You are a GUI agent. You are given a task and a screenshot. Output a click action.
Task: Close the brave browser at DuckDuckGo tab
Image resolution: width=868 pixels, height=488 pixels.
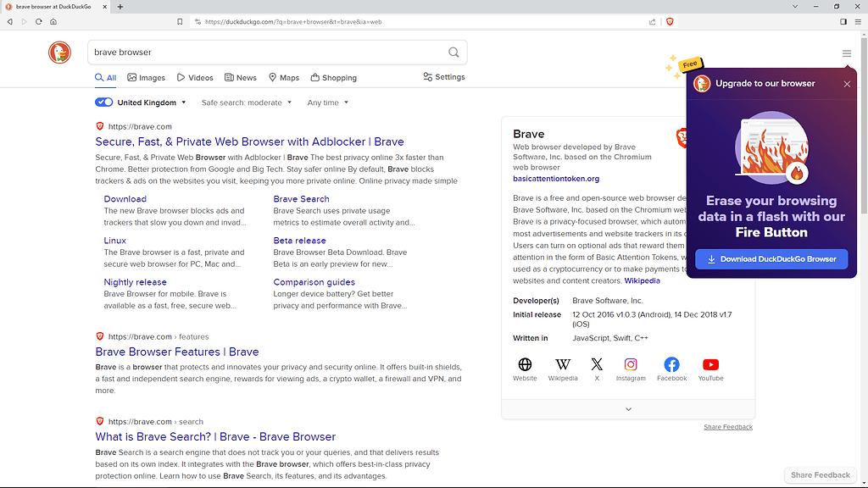pos(104,7)
